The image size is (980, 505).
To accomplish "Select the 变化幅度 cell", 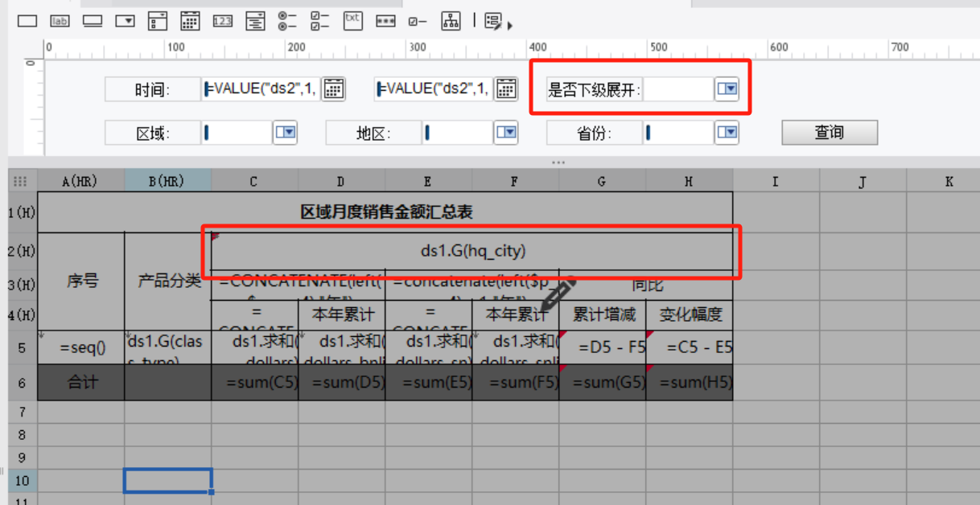I will 690,314.
